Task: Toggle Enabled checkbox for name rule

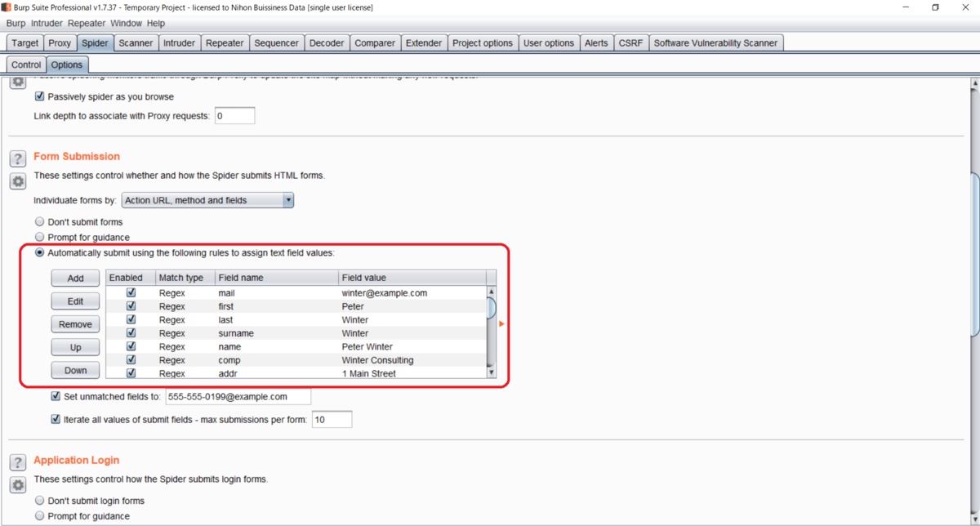Action: [131, 346]
